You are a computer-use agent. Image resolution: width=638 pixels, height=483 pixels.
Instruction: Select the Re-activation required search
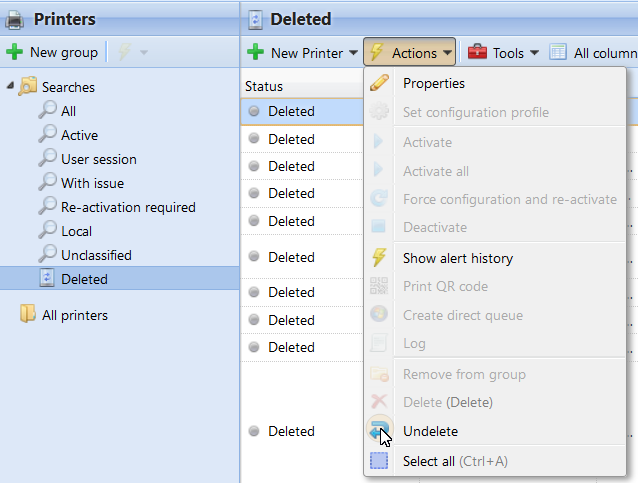(128, 207)
